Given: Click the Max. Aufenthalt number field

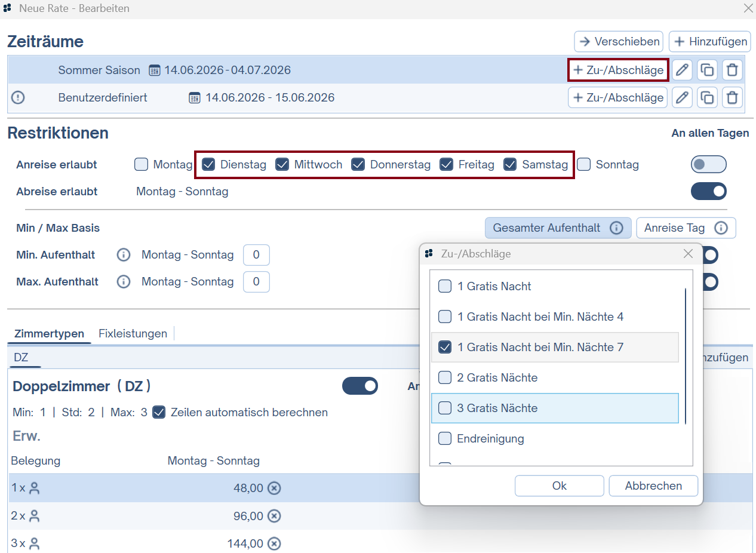Looking at the screenshot, I should coord(256,282).
